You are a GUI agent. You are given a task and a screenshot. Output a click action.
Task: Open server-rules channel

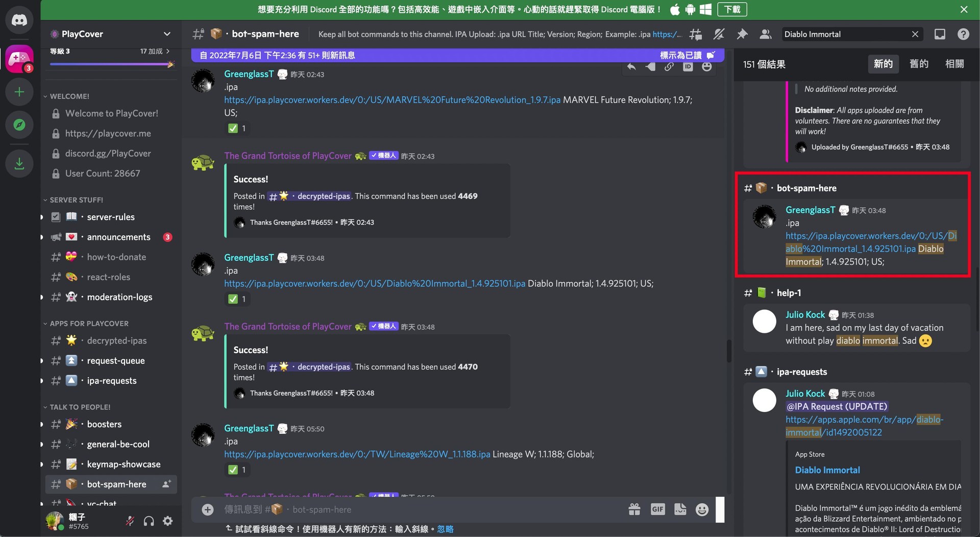[111, 217]
